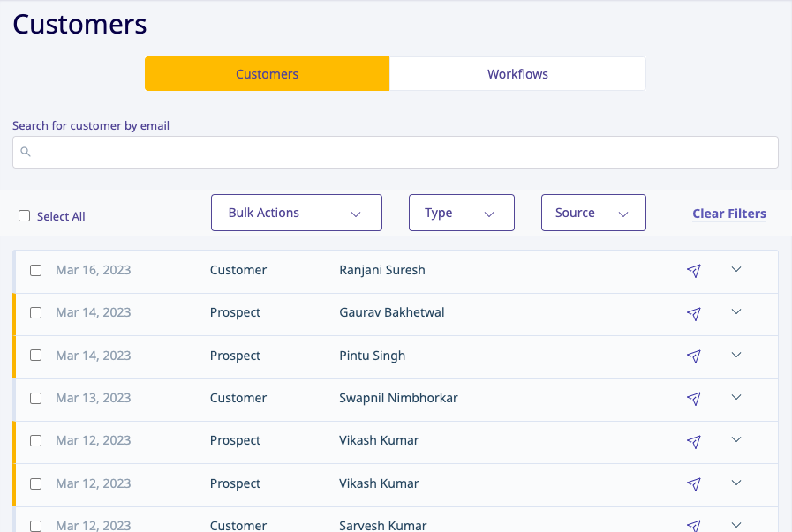This screenshot has height=532, width=792.
Task: Switch to the Workflows tab
Action: coord(517,74)
